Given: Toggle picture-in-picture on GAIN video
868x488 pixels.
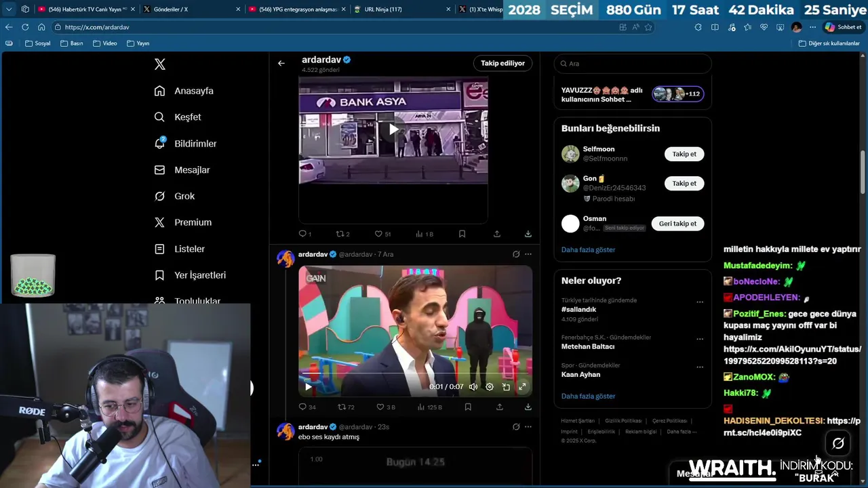Looking at the screenshot, I should point(506,387).
